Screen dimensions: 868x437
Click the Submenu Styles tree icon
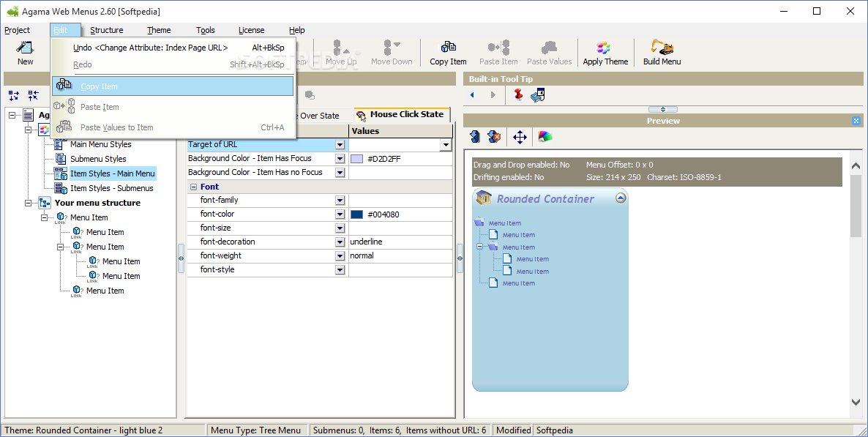click(60, 159)
